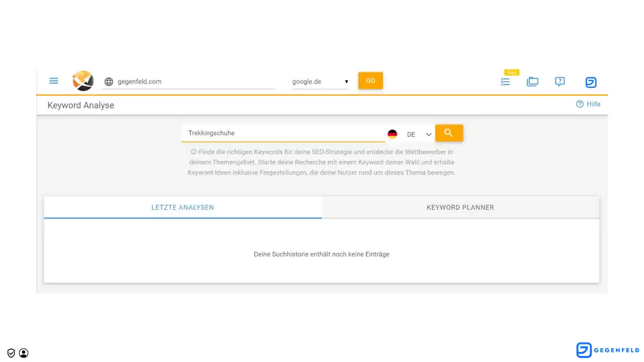
Task: Click the user profile icon at bottom left
Action: pyautogui.click(x=24, y=353)
